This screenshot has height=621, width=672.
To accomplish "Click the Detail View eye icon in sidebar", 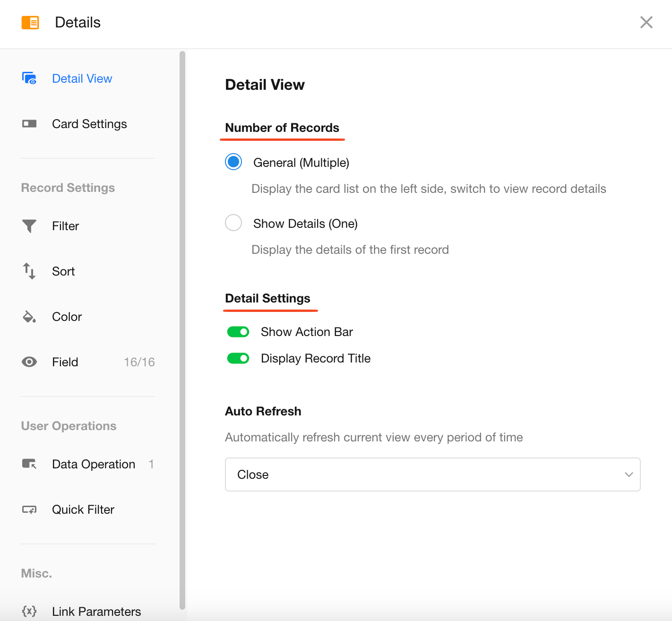I will point(29,78).
